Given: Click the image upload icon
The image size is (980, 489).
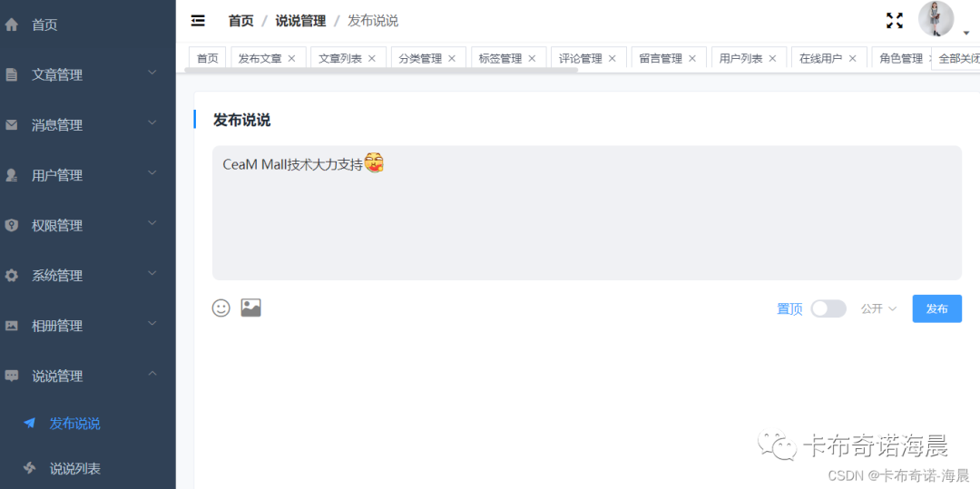Looking at the screenshot, I should tap(251, 308).
